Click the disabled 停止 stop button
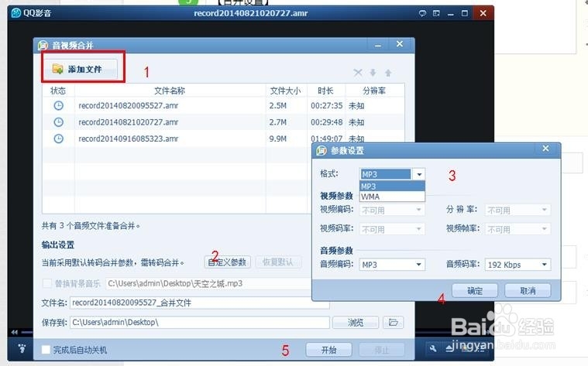Screen dimensions: 588x366 pyautogui.click(x=381, y=350)
